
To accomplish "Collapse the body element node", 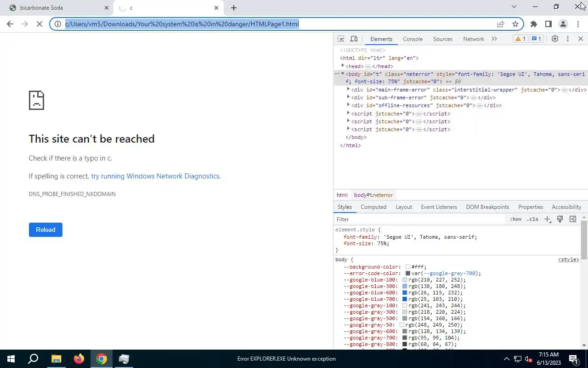I will (x=343, y=74).
